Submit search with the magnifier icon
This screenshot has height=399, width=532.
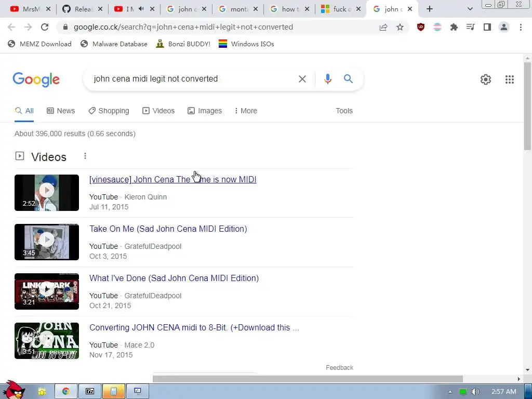348,79
